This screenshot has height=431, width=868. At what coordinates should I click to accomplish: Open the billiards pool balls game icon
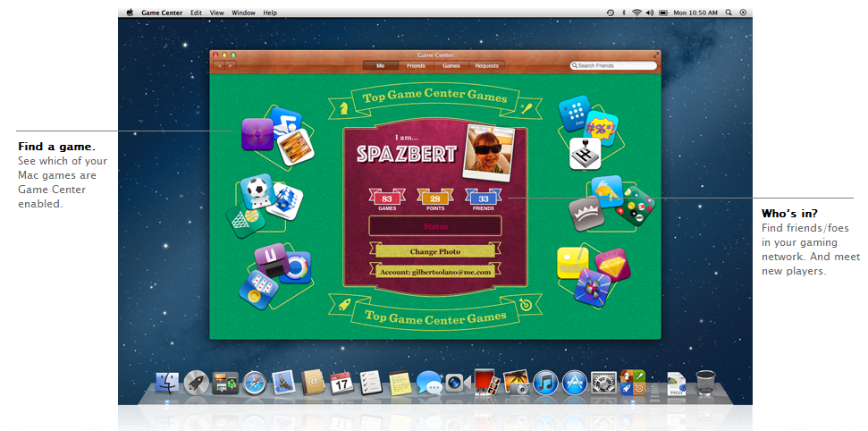click(x=636, y=206)
